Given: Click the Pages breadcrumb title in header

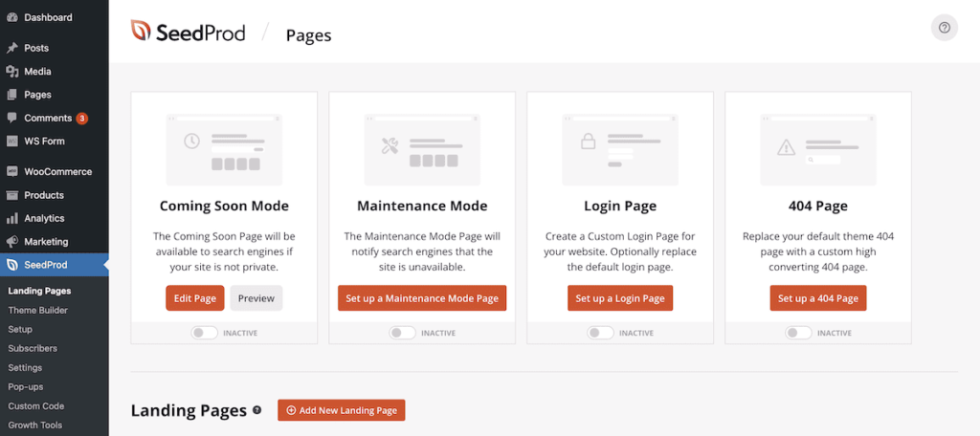Looking at the screenshot, I should [309, 35].
